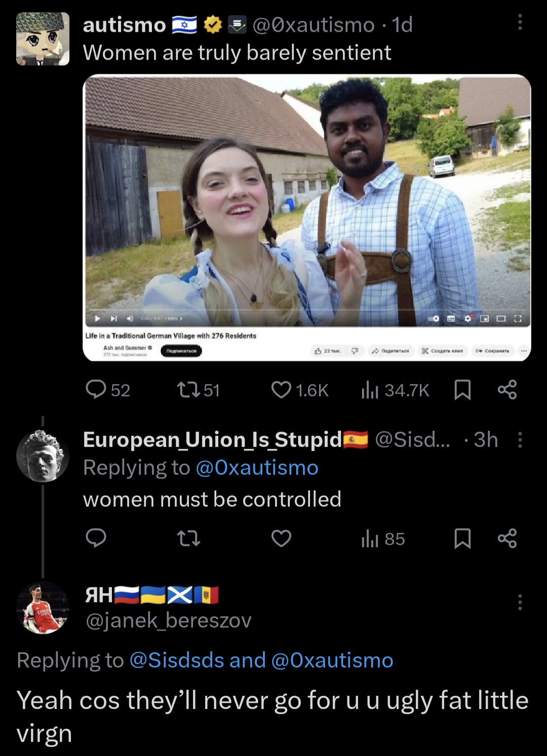Viewport: 547px width, 756px height.
Task: Share autismo's tweet via share icon
Action: point(507,390)
